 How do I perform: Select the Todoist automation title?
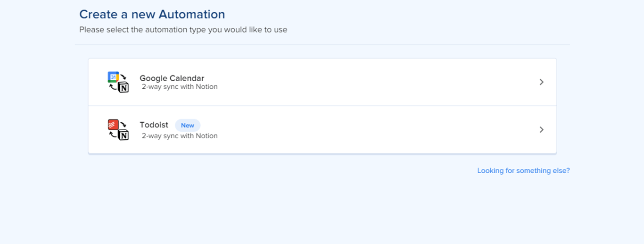click(x=154, y=125)
